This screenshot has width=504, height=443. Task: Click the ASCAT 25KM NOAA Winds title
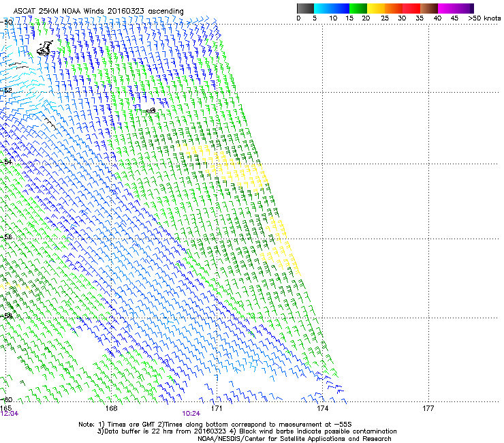click(x=98, y=11)
